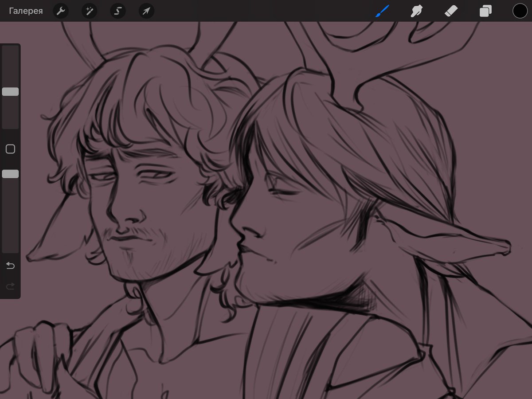Activate the Transform arrow tool
Viewport: 532px width, 399px height.
tap(146, 11)
